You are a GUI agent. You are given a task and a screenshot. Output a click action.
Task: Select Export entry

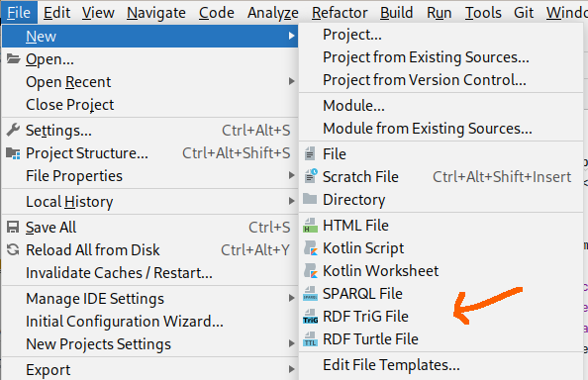(150, 370)
